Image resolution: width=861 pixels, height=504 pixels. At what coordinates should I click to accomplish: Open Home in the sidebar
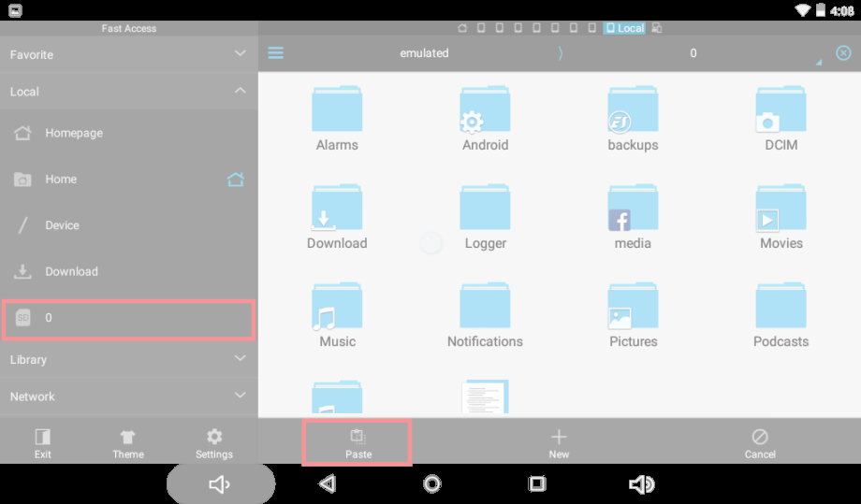[x=129, y=179]
